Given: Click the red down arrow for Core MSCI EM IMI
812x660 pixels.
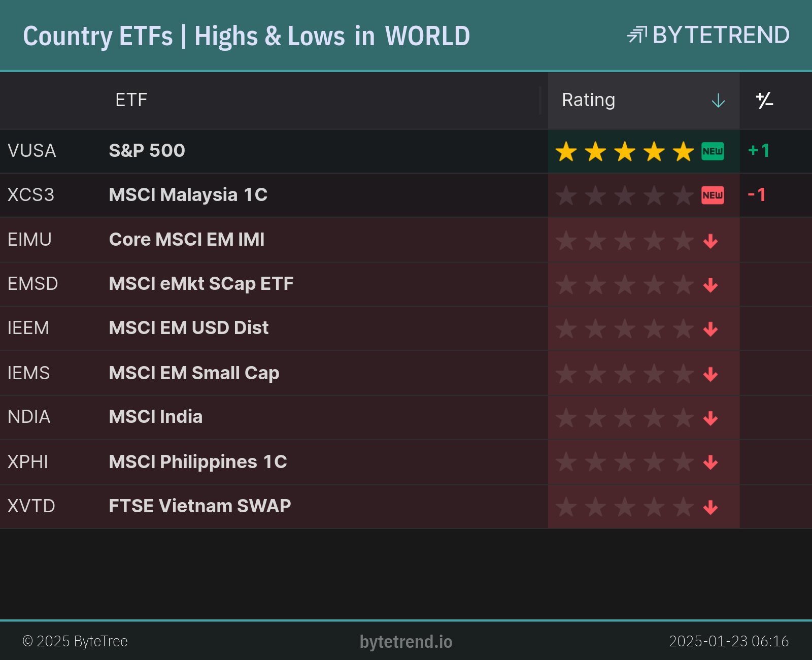Looking at the screenshot, I should pos(710,241).
